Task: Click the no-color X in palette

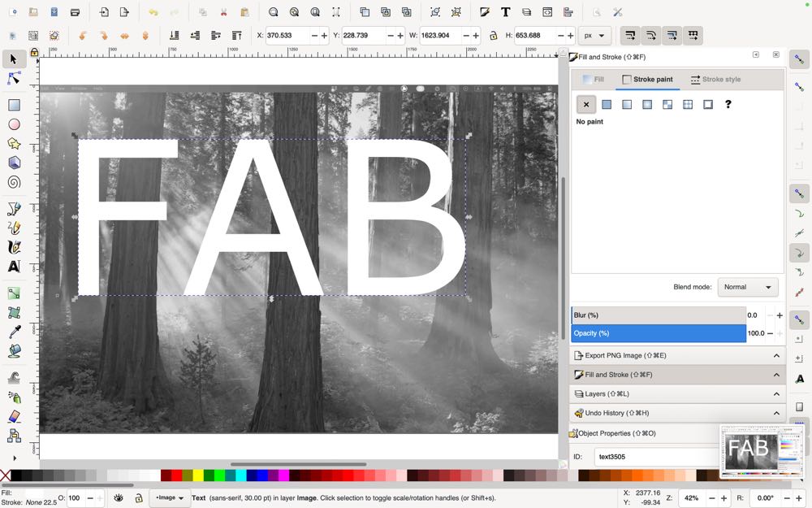Action: coord(5,475)
